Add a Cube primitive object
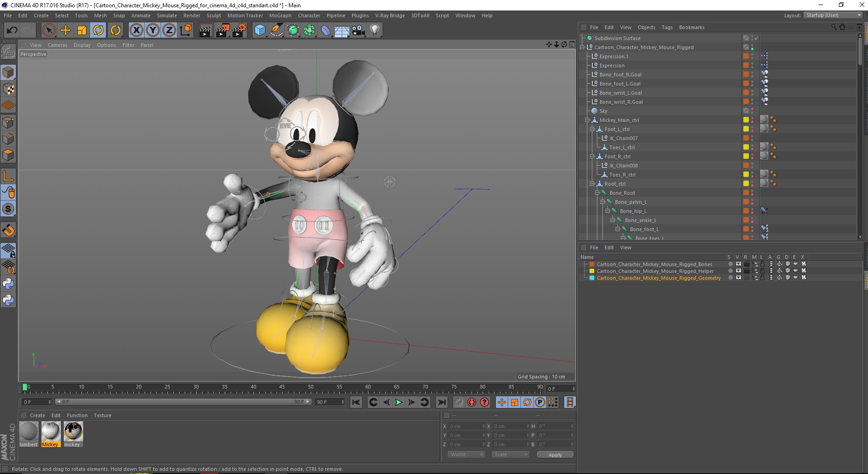 [x=260, y=30]
